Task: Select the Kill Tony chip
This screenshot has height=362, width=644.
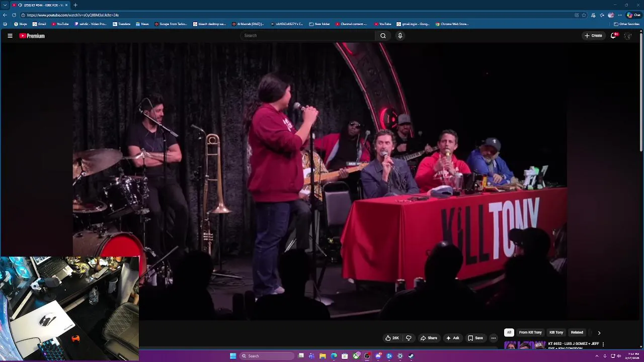Action: (556, 332)
